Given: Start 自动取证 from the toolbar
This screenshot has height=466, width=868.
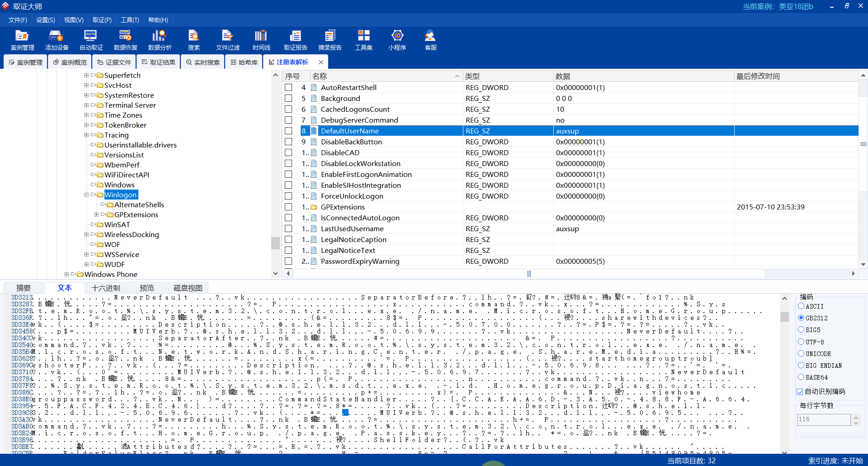Looking at the screenshot, I should point(91,40).
